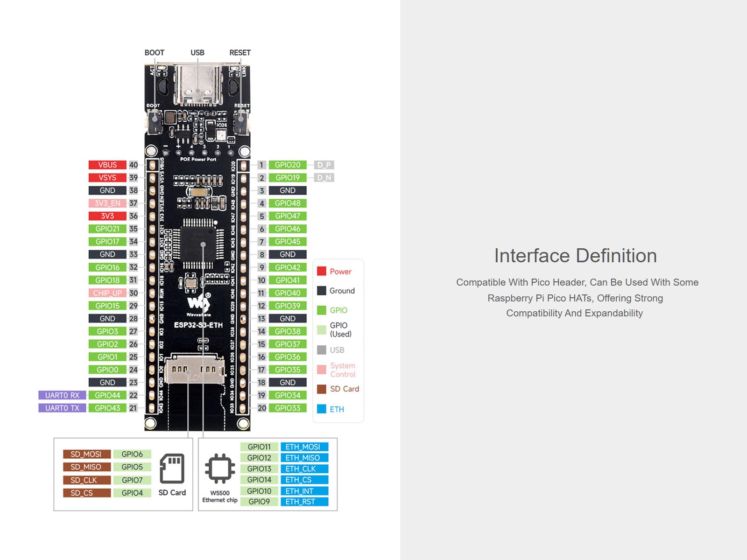Screen dimensions: 747x560
Task: Click the SD card pictogram icon
Action: pos(172,469)
